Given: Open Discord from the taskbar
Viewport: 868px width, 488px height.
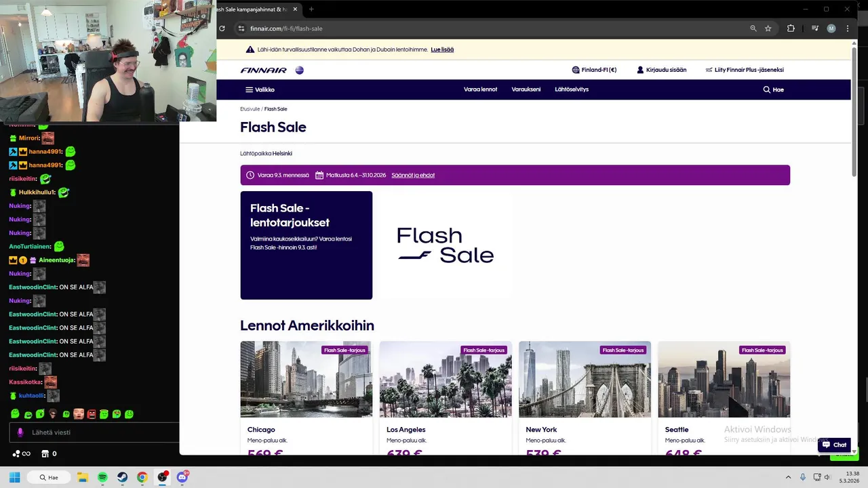Looking at the screenshot, I should tap(182, 477).
